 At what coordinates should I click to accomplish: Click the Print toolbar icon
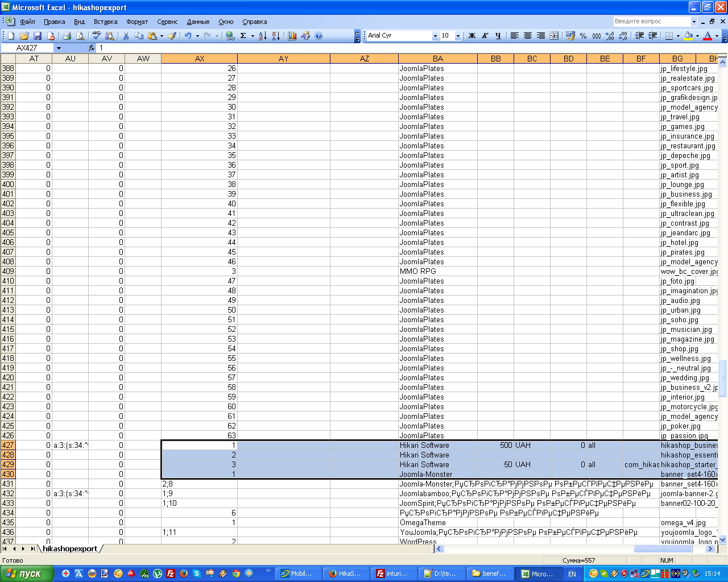click(67, 36)
